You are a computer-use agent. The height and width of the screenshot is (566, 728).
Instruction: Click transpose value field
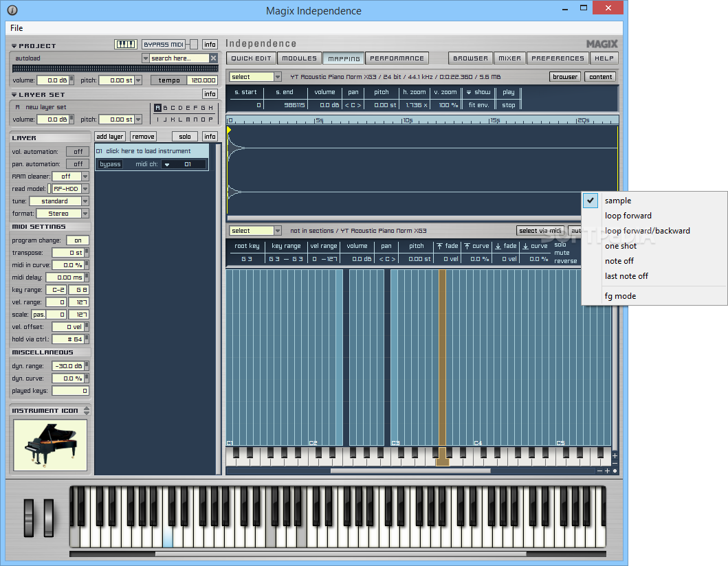tap(68, 253)
